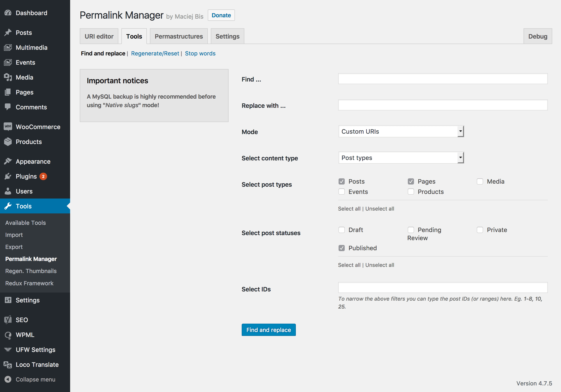Expand the Select content type dropdown

click(401, 158)
